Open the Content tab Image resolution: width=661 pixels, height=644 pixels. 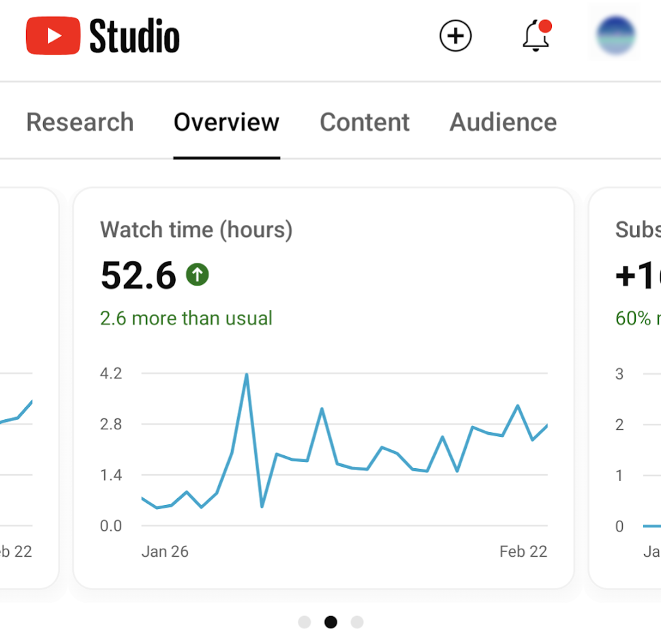(364, 122)
